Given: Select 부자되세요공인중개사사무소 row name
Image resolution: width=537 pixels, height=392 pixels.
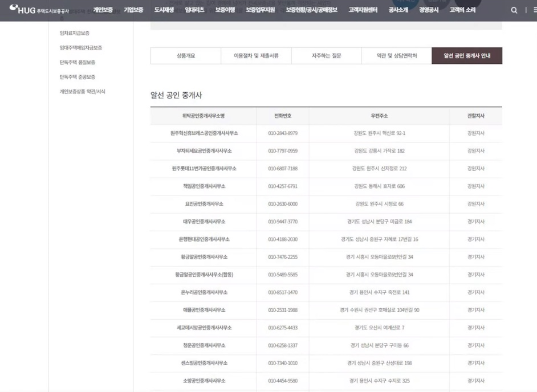Looking at the screenshot, I should [x=204, y=151].
